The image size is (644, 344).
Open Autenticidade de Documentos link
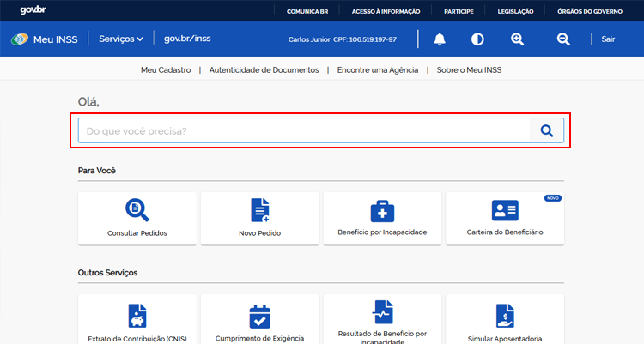click(264, 70)
